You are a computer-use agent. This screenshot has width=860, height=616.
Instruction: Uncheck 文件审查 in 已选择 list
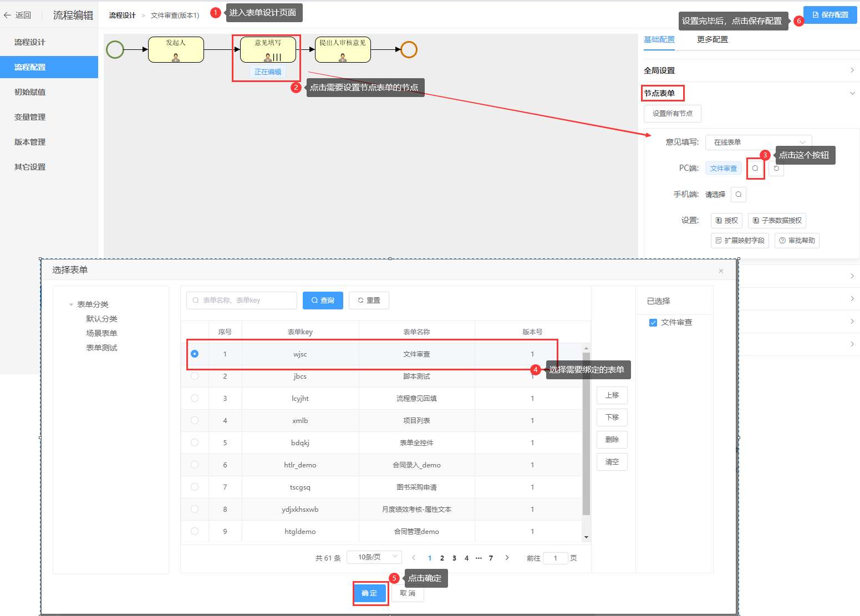(653, 323)
